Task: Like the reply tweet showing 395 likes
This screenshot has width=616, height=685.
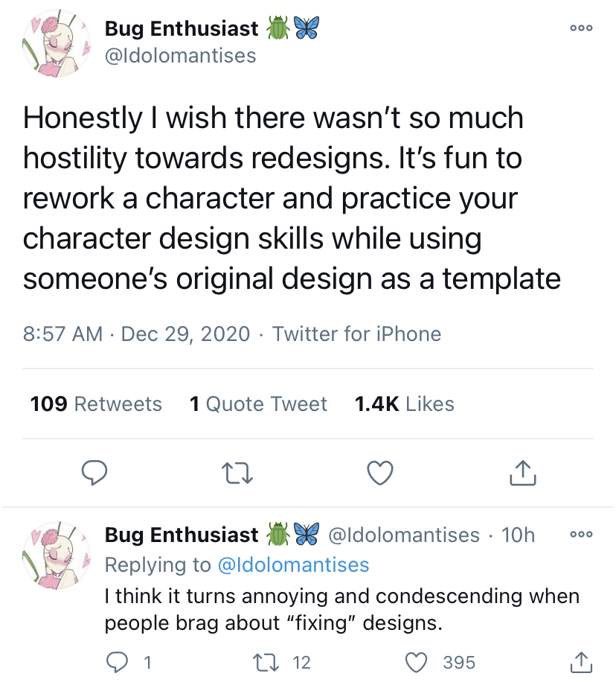Action: [x=416, y=662]
